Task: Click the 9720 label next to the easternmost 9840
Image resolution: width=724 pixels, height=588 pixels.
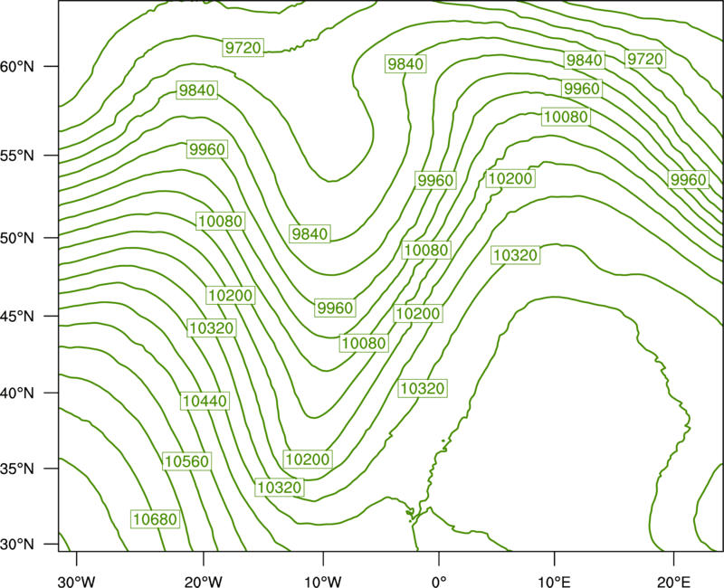Action: pyautogui.click(x=645, y=59)
